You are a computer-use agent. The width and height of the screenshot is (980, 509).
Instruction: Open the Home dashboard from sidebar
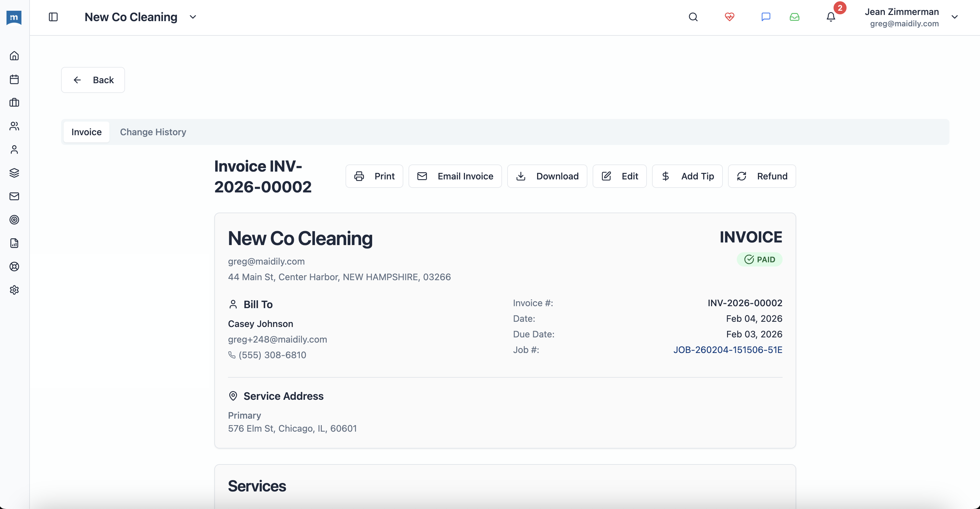(14, 56)
